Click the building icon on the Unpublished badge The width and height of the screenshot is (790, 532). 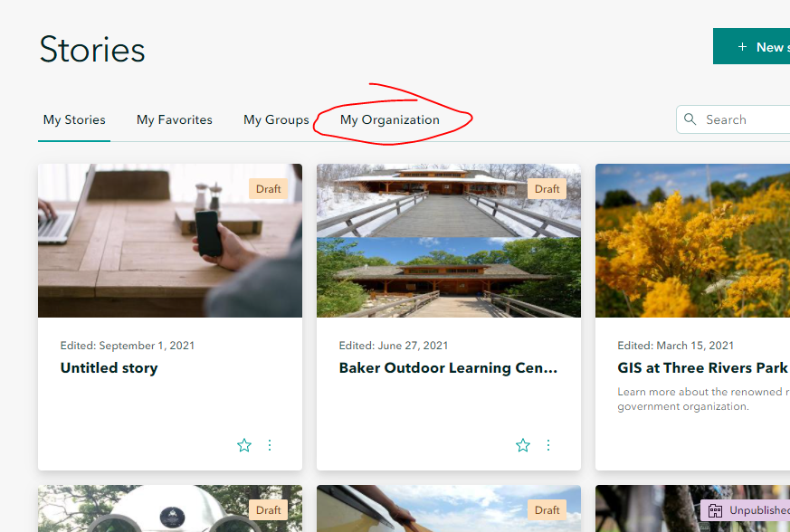715,510
